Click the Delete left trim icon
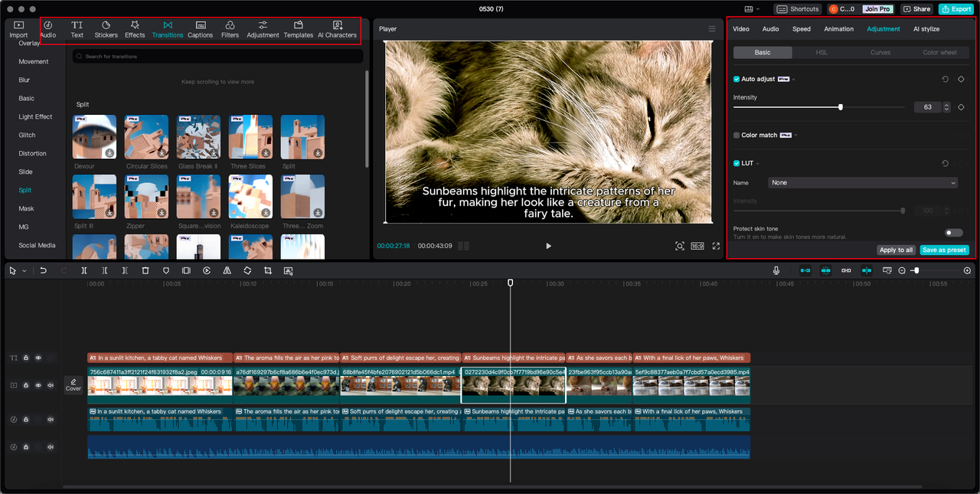Viewport: 980px width, 494px height. [x=105, y=270]
